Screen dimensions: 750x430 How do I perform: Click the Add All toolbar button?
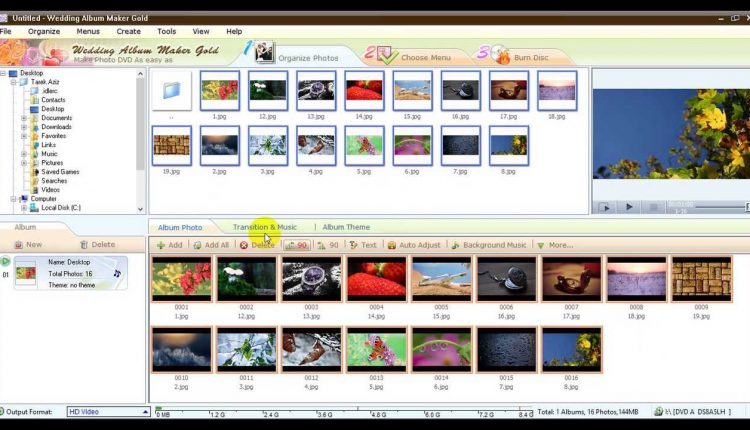(x=211, y=245)
